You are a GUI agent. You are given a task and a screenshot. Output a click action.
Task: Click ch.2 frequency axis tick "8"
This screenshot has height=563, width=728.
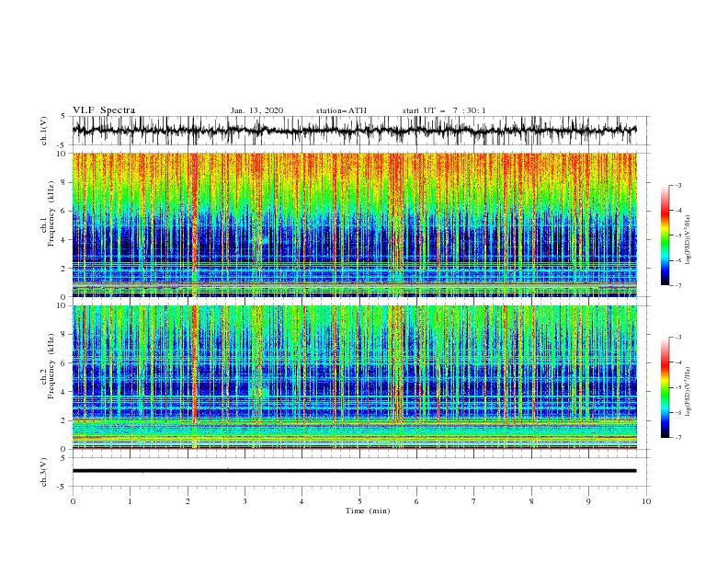tap(63, 335)
